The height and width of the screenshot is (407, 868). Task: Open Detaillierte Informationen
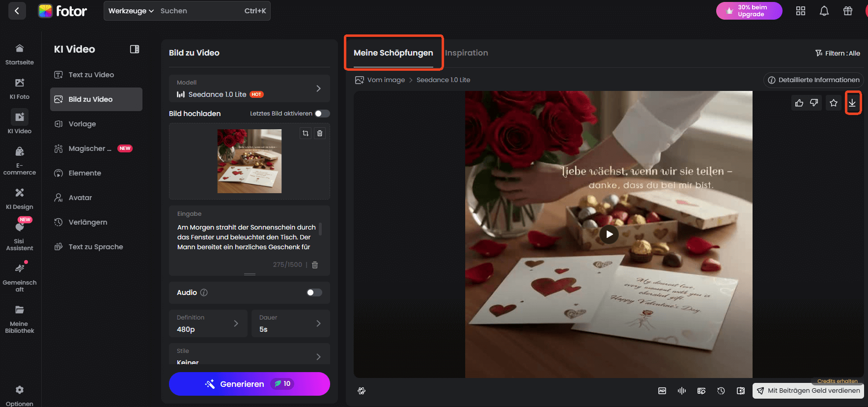(813, 80)
